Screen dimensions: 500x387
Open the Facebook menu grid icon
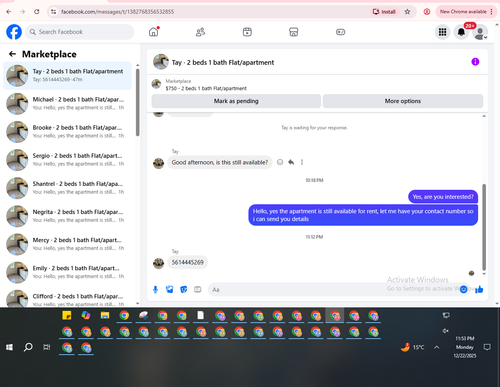coord(442,32)
